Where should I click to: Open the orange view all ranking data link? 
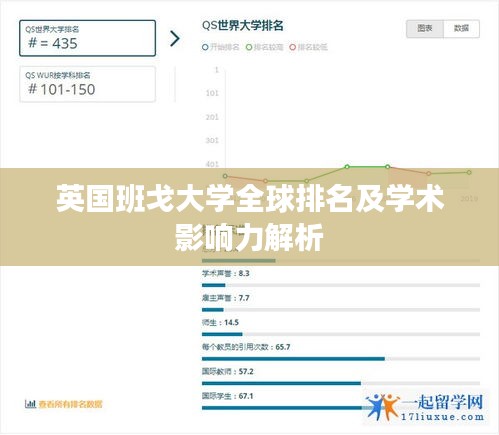pos(70,404)
